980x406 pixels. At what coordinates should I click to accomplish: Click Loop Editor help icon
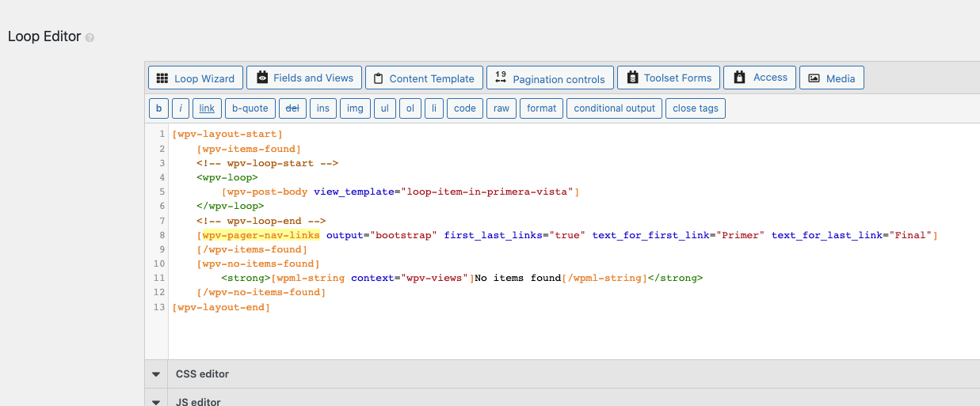[x=90, y=37]
